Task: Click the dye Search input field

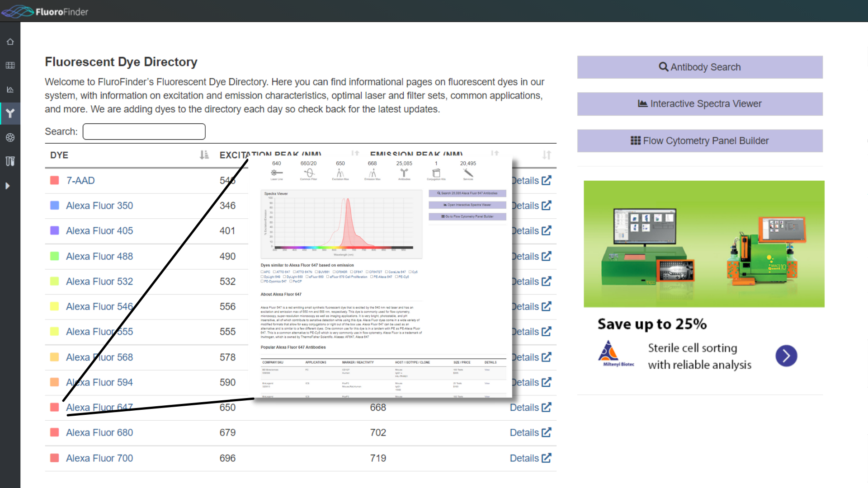Action: click(x=144, y=131)
